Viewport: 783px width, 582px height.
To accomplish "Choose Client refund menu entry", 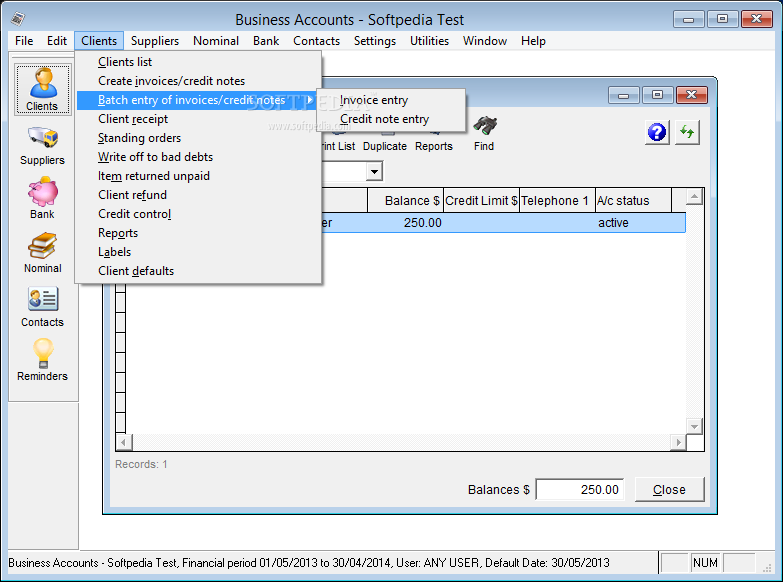I will tap(199, 195).
